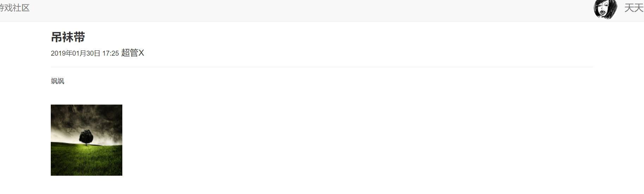Click the sketched face avatar in header
Viewport: 644px width, 194px height.
point(605,10)
